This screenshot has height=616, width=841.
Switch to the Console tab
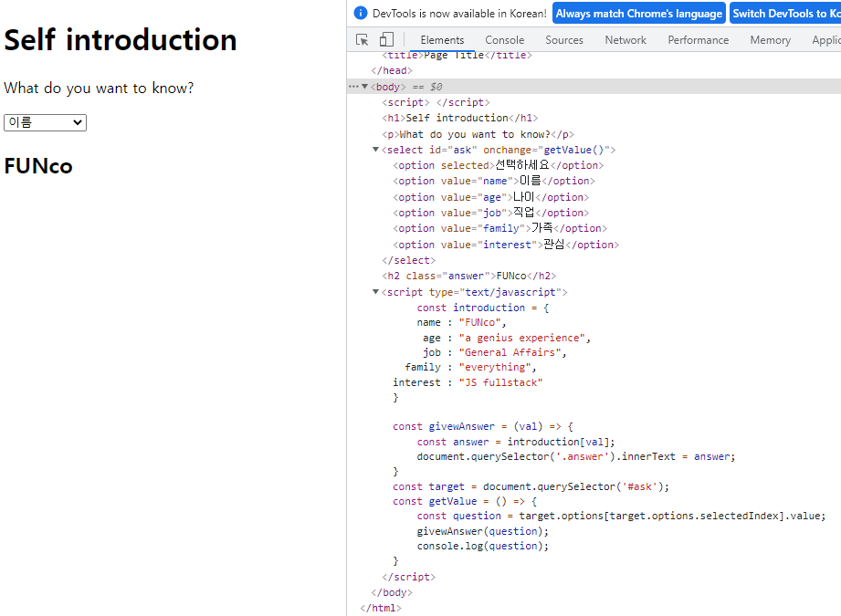pyautogui.click(x=504, y=39)
